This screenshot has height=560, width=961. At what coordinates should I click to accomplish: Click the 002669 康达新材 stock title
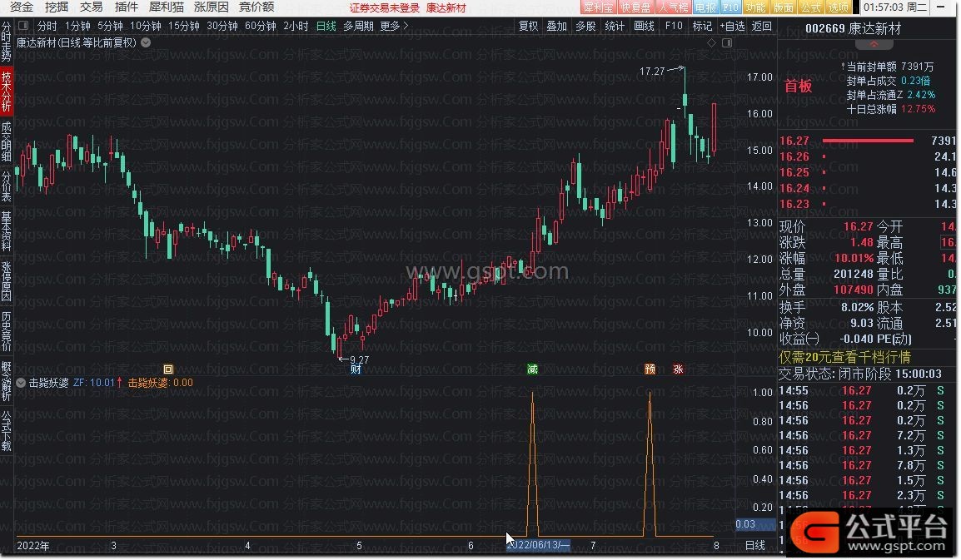[853, 29]
